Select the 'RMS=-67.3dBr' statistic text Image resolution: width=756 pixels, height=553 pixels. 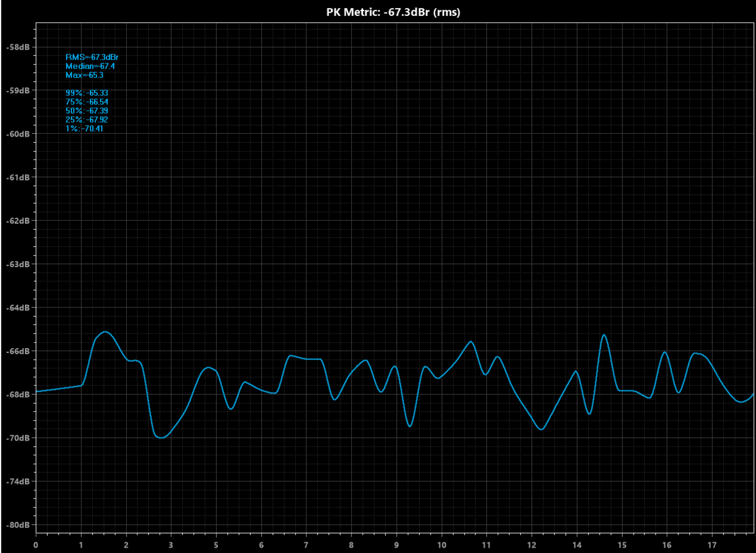pyautogui.click(x=92, y=57)
